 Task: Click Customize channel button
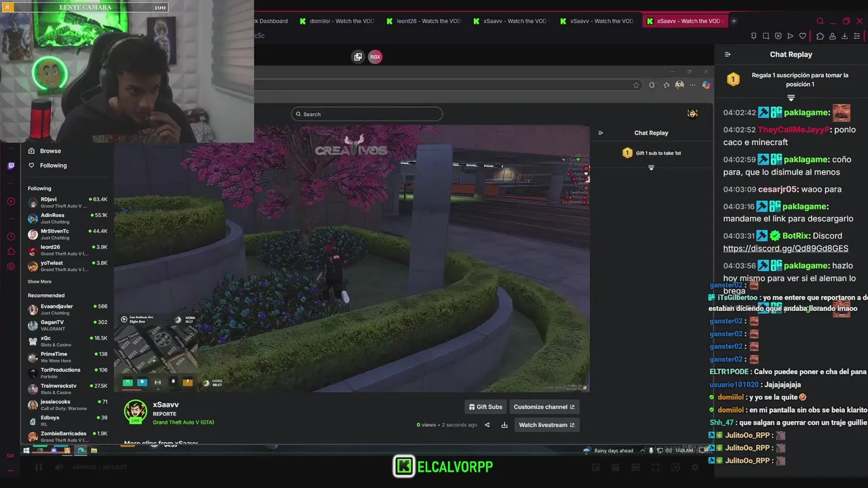(545, 407)
